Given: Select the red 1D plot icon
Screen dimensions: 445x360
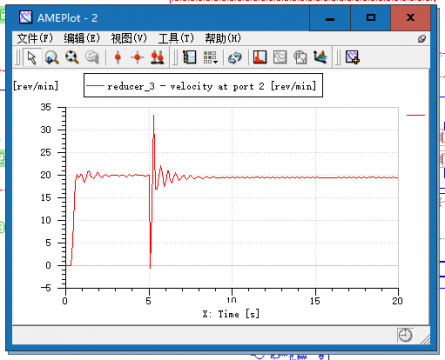Looking at the screenshot, I should [260, 57].
